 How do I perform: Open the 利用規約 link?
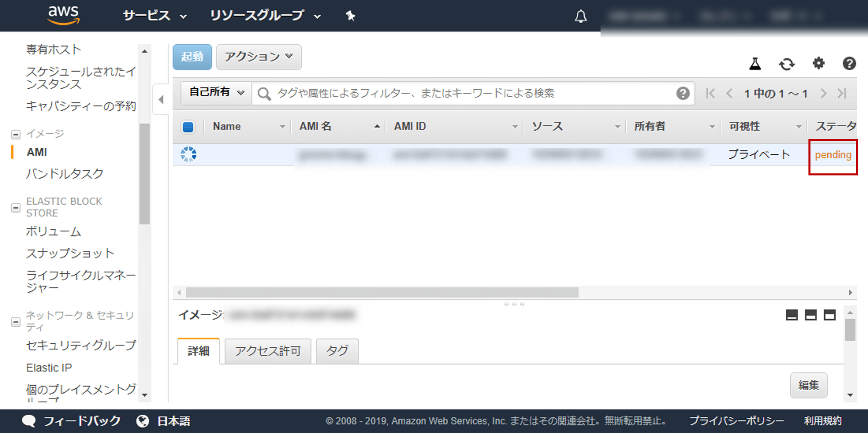(x=823, y=421)
